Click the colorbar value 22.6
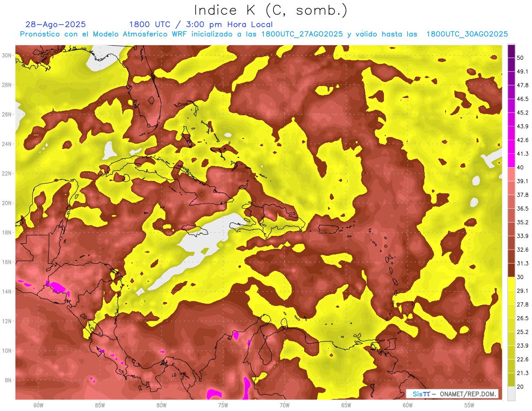 [x=523, y=359]
